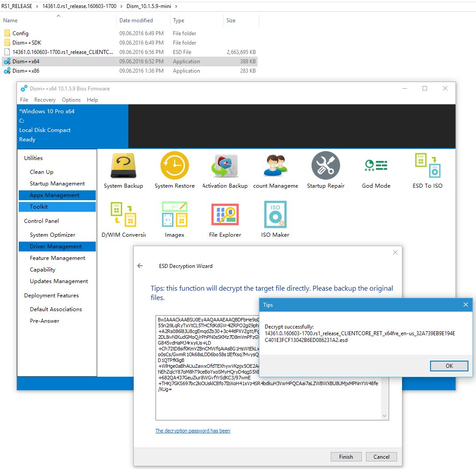Screen dimensions: 476x469
Task: Select the Dism++SDK folder icon
Action: point(7,42)
